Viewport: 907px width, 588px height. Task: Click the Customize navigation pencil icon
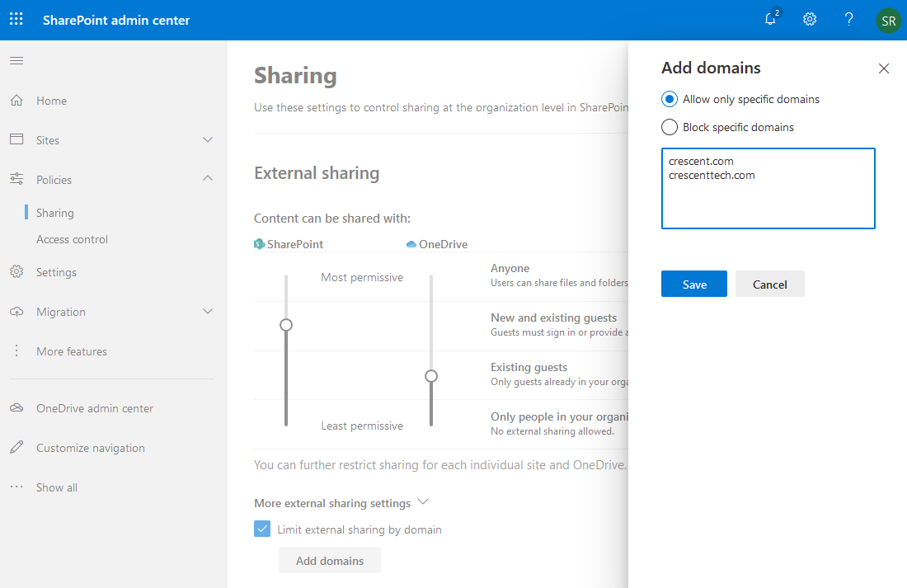pyautogui.click(x=16, y=447)
